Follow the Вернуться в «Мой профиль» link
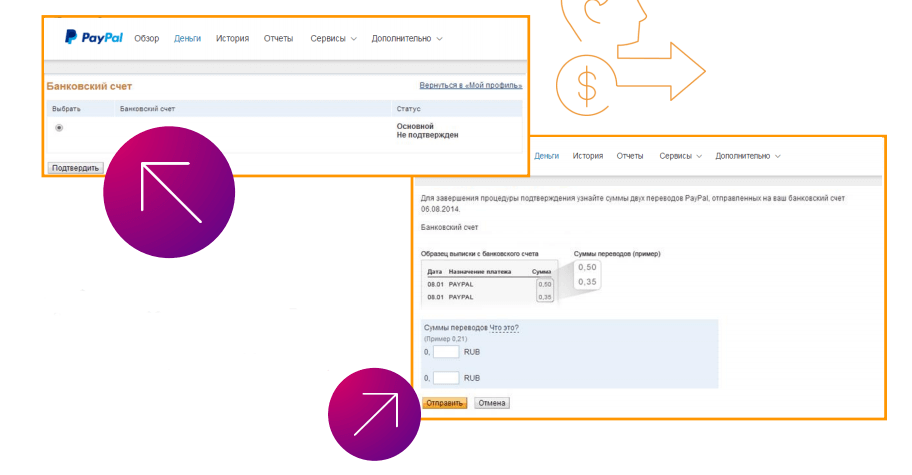The width and height of the screenshot is (912, 475). pos(471,85)
